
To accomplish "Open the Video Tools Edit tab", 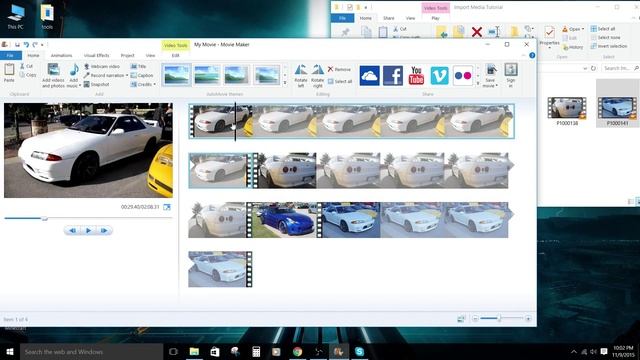I will 176,55.
